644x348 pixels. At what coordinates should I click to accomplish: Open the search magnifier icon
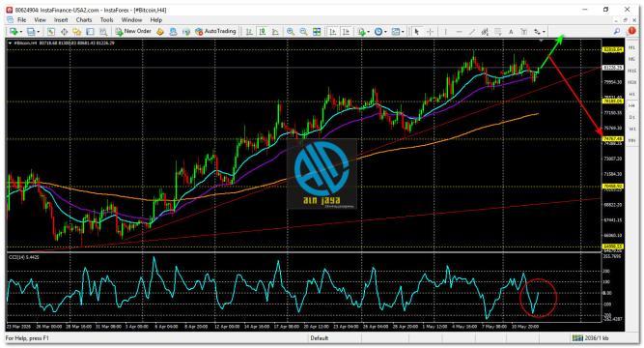[x=617, y=31]
